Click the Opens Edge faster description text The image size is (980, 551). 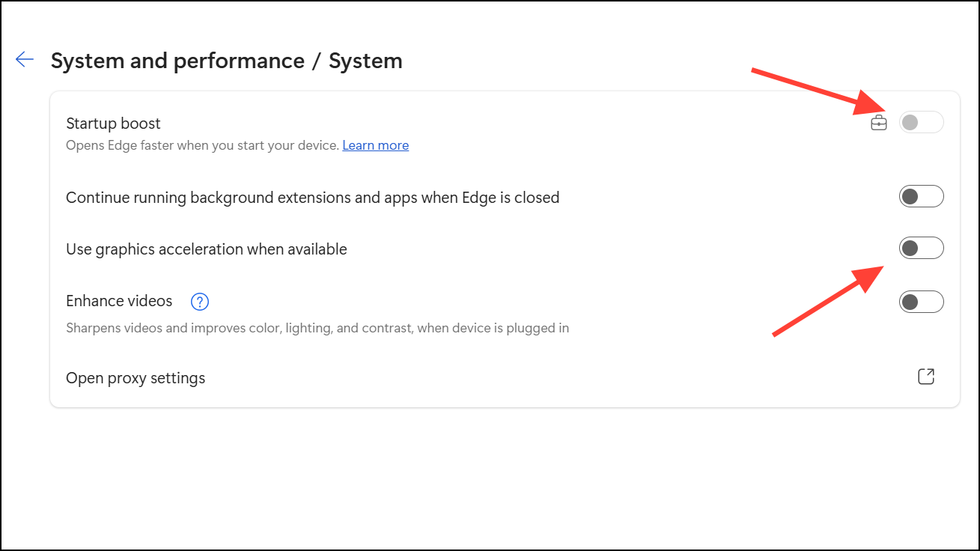pyautogui.click(x=202, y=145)
